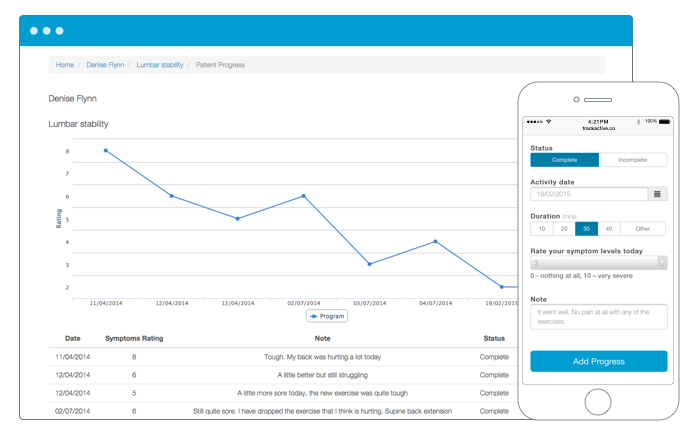Click the 02/07/2014 peak data point
This screenshot has width=700, height=435.
click(x=303, y=196)
